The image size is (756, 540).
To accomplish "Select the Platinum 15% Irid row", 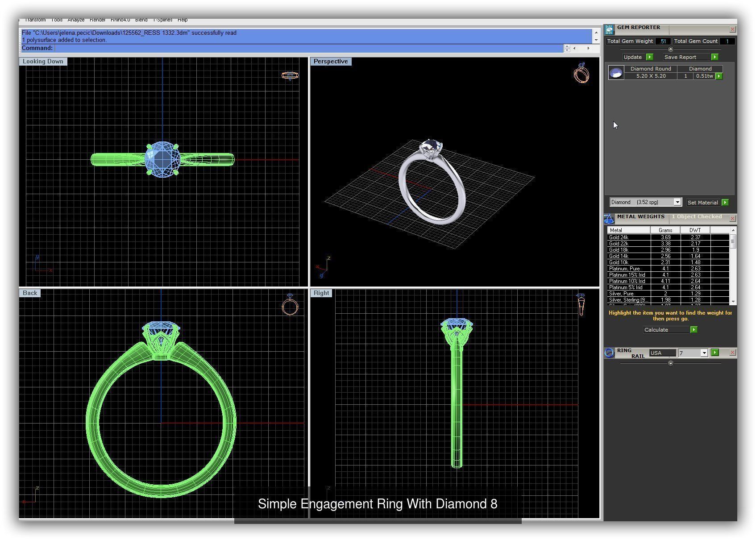I will pyautogui.click(x=668, y=275).
